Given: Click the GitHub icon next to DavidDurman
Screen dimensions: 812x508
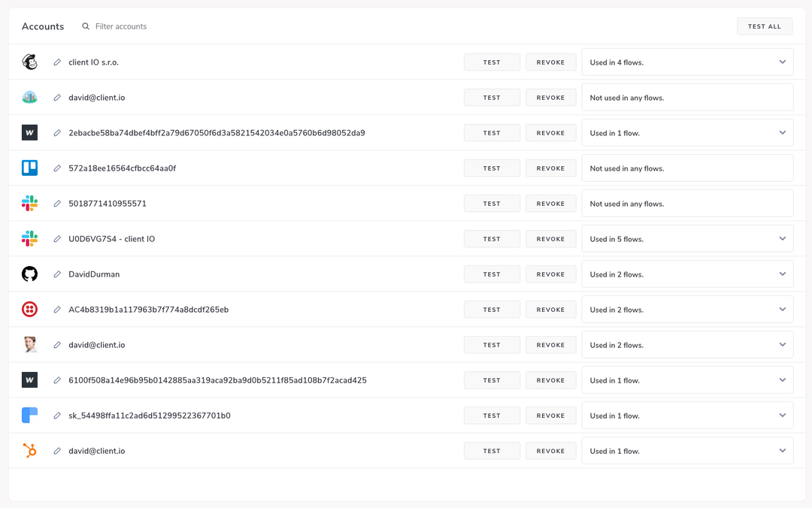Looking at the screenshot, I should 29,274.
